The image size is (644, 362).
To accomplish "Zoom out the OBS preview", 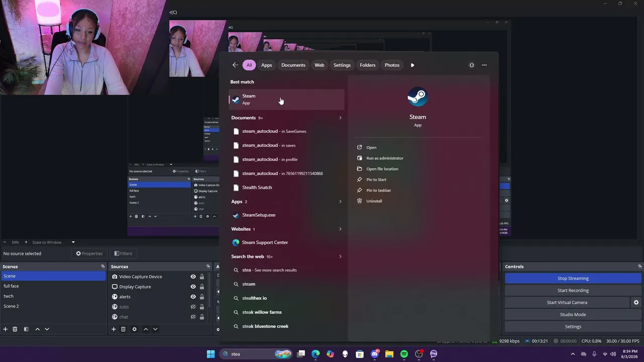I will click(5, 242).
